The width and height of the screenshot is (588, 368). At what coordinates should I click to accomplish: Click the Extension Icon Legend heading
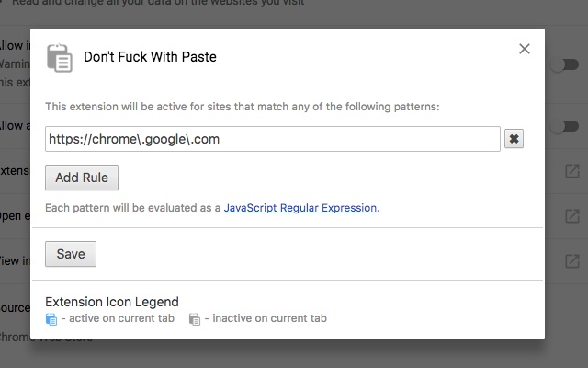coord(111,302)
